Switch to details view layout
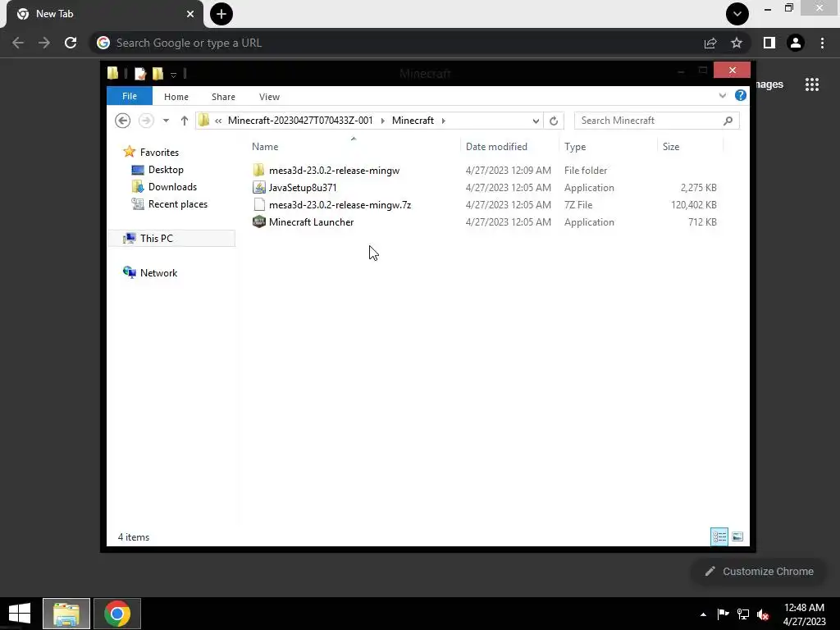Image resolution: width=840 pixels, height=630 pixels. [719, 536]
